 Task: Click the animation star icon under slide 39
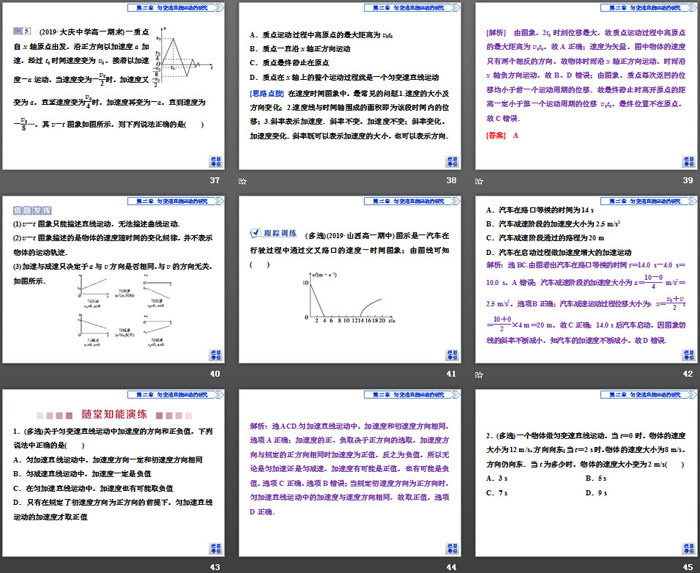(477, 181)
